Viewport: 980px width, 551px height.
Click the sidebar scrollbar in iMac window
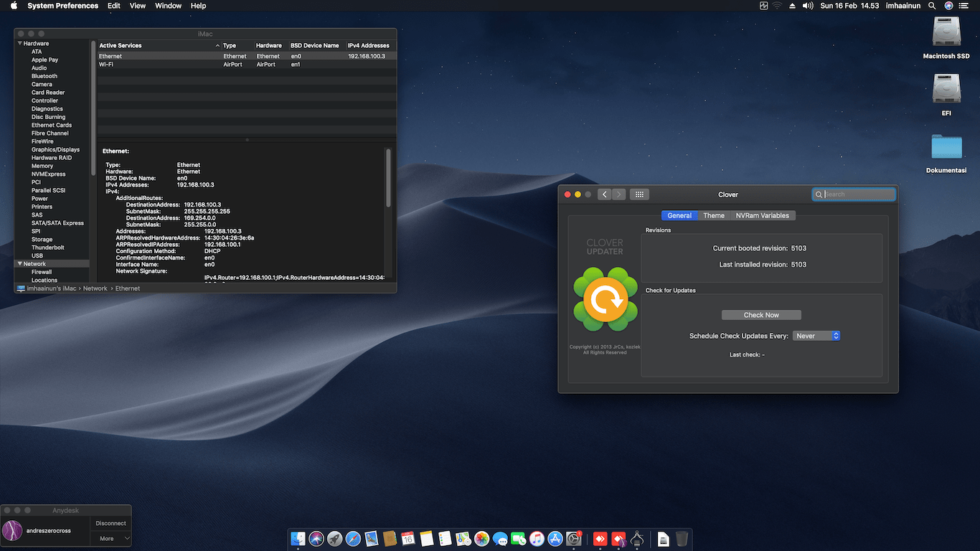click(x=93, y=108)
